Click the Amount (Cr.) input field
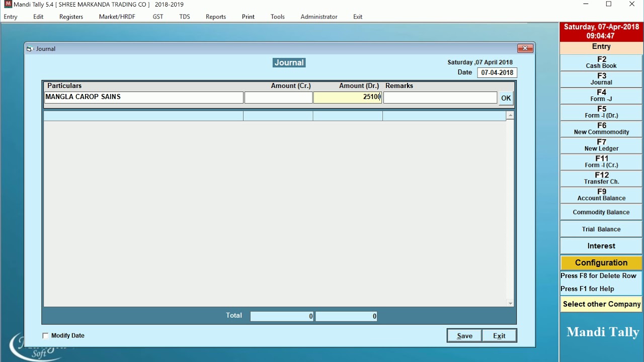The height and width of the screenshot is (362, 644). [278, 98]
